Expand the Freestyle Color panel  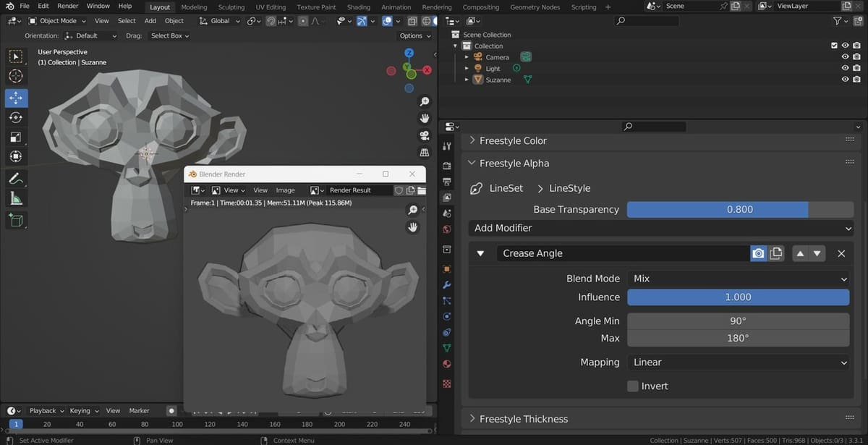[473, 140]
